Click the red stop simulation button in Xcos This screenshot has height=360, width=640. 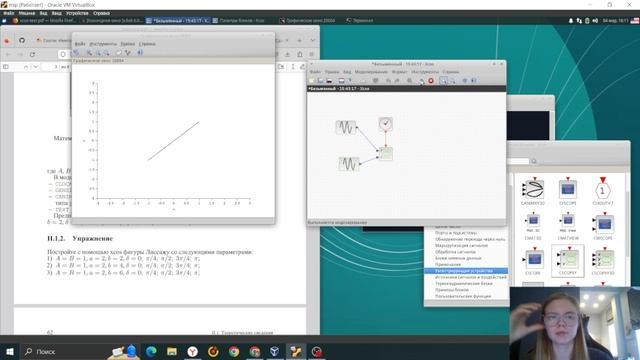click(x=431, y=81)
